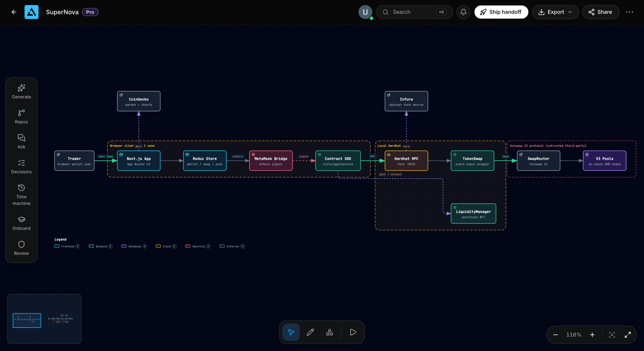Toggle the Frontend legend filter
644x351 pixels.
[x=67, y=246]
